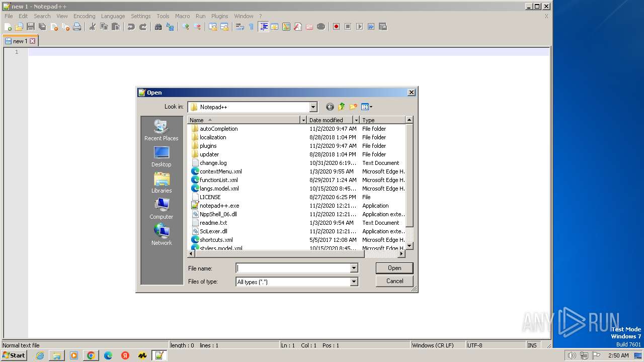Toggle the Word wrap toolbar icon
Image resolution: width=644 pixels, height=362 pixels.
click(240, 27)
